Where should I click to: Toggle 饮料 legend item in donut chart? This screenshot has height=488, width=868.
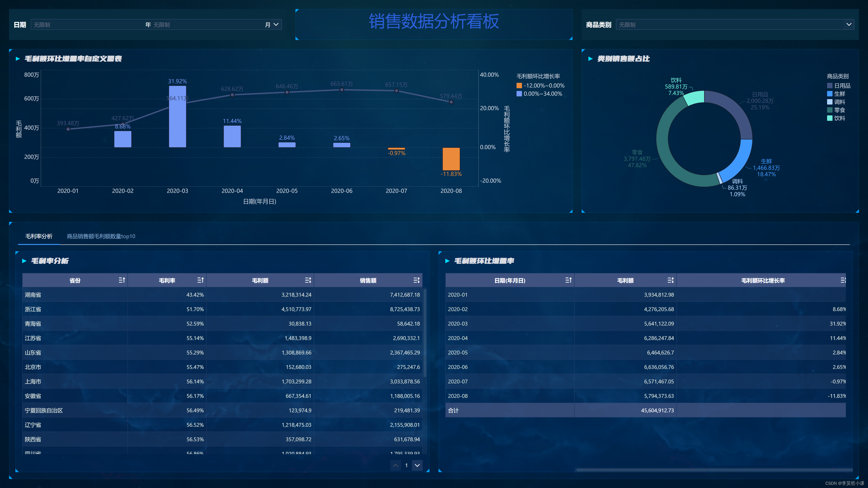tap(836, 118)
